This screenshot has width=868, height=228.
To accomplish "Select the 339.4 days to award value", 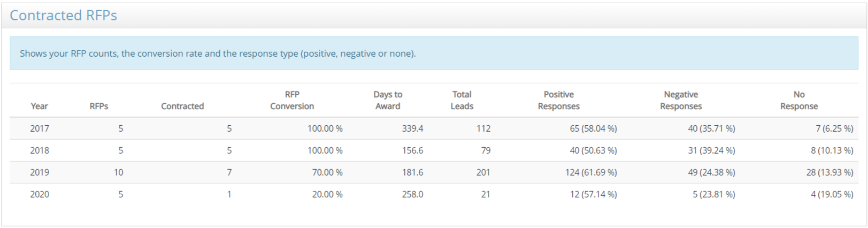I will click(x=412, y=128).
